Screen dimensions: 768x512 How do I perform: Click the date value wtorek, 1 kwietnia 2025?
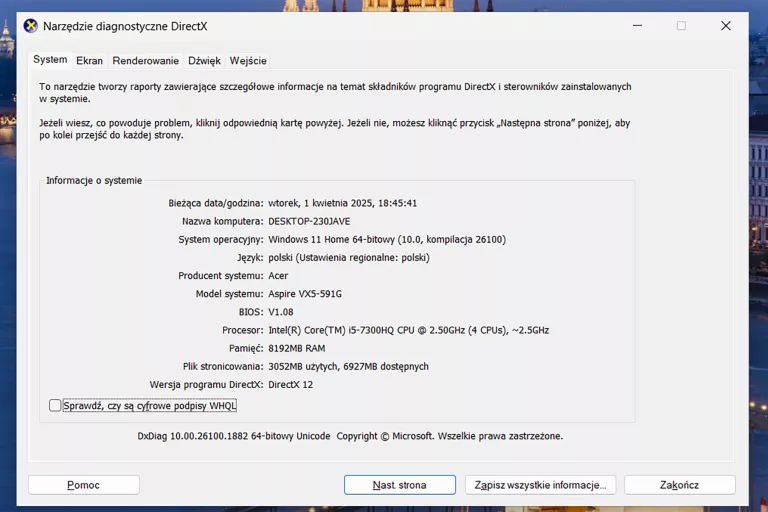pos(342,203)
